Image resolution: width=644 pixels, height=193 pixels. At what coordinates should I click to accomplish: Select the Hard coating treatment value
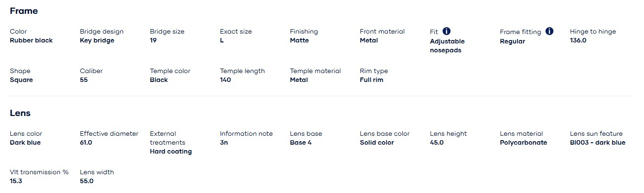[171, 152]
